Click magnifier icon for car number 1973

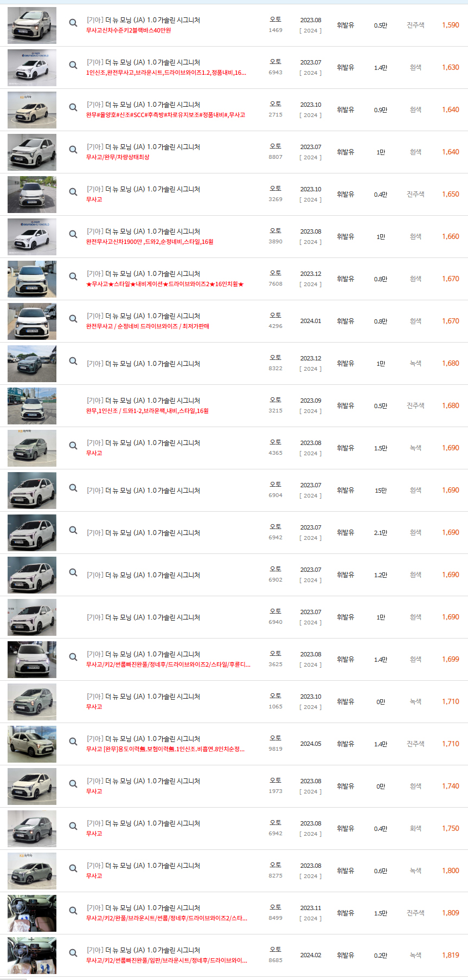pos(73,784)
